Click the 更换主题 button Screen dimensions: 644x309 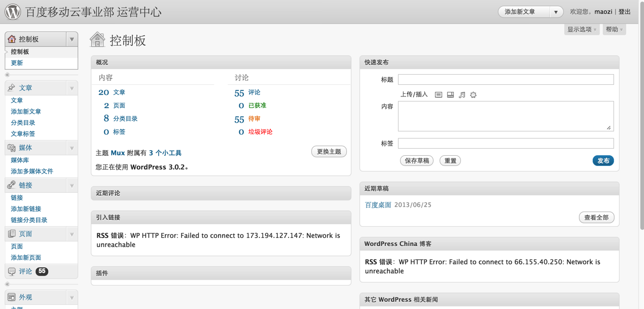pos(329,152)
